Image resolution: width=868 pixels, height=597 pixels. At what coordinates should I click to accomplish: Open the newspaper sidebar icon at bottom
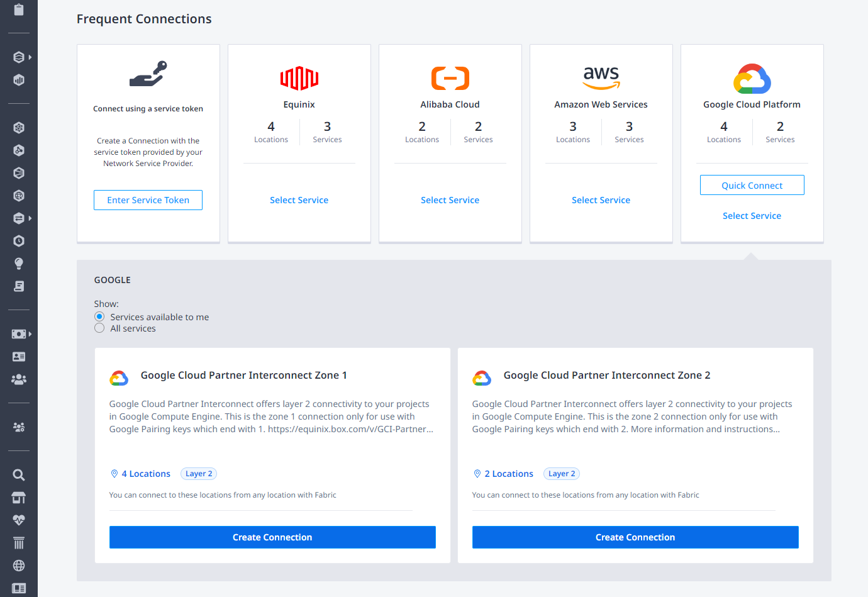pyautogui.click(x=19, y=588)
